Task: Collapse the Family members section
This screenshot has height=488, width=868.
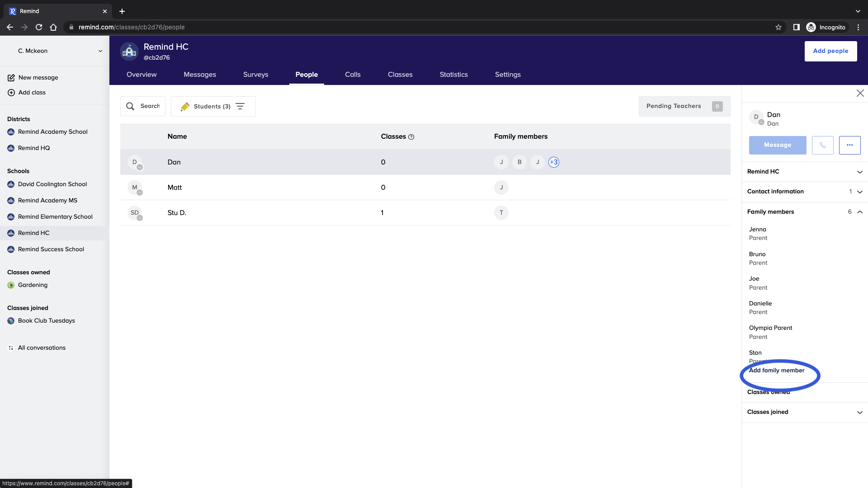Action: [859, 212]
